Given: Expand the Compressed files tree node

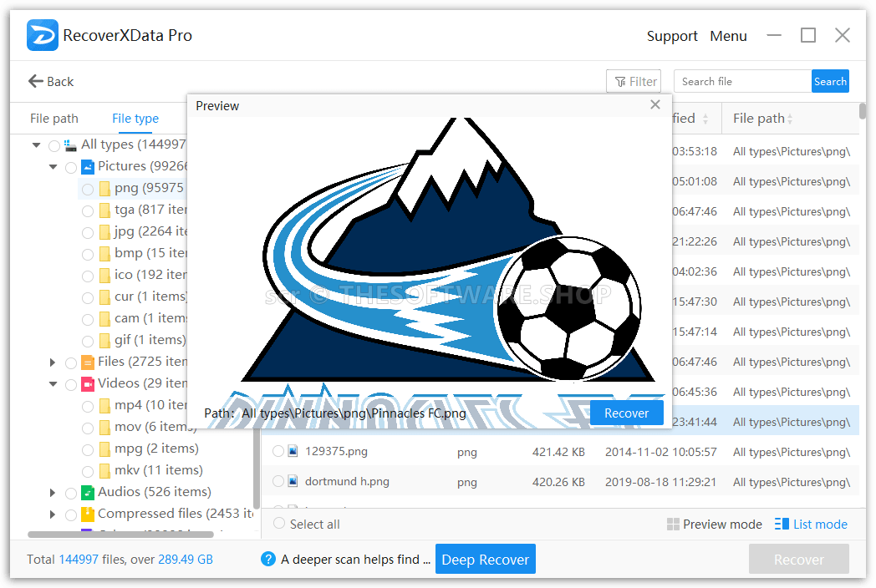Looking at the screenshot, I should click(53, 514).
